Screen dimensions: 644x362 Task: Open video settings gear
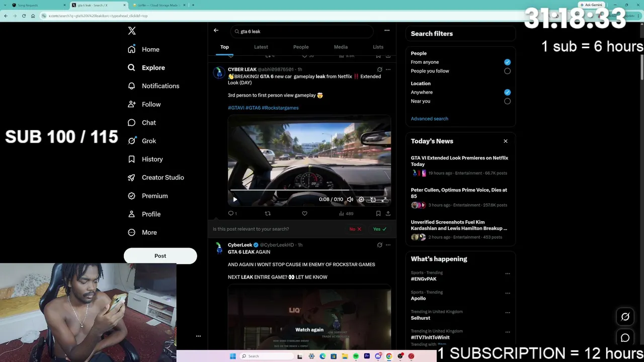361,200
